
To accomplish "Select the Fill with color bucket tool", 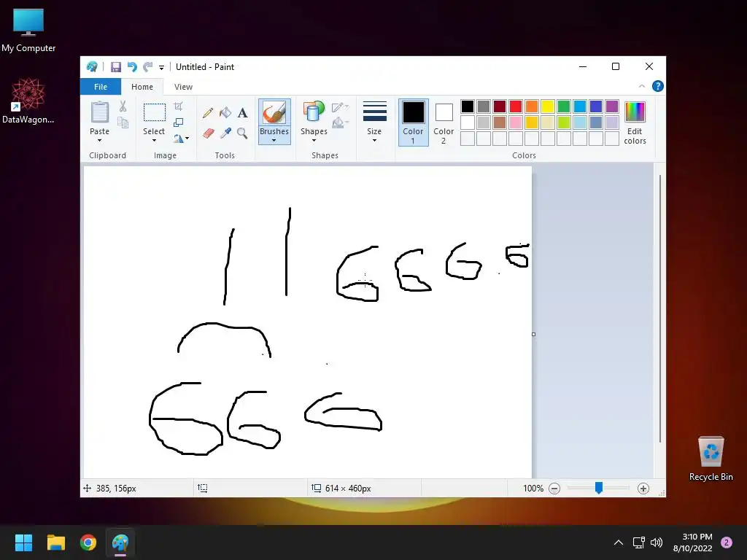I will pos(225,113).
